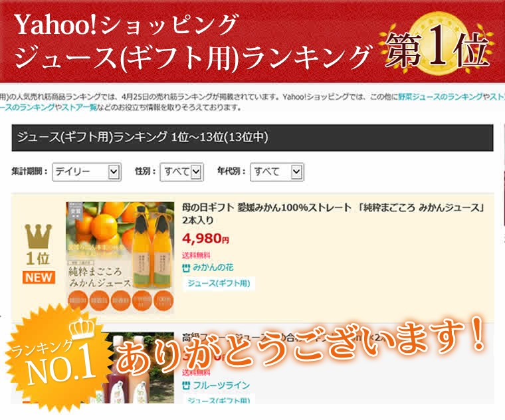Click the みかんの花 store icon
The width and height of the screenshot is (505, 420).
[186, 267]
